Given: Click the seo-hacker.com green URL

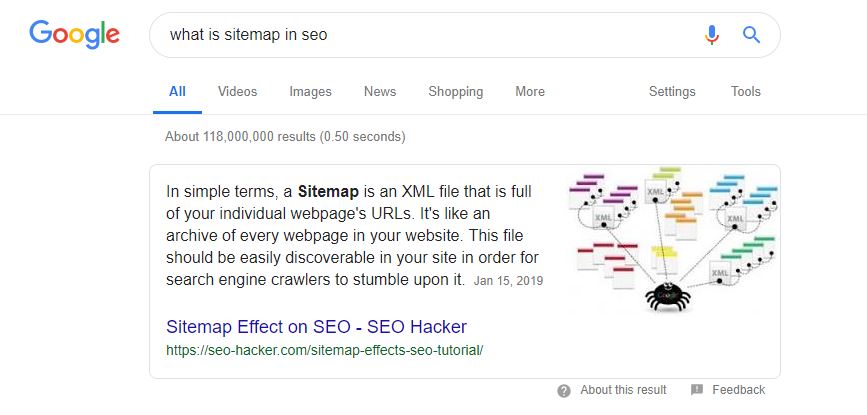Looking at the screenshot, I should pyautogui.click(x=325, y=350).
